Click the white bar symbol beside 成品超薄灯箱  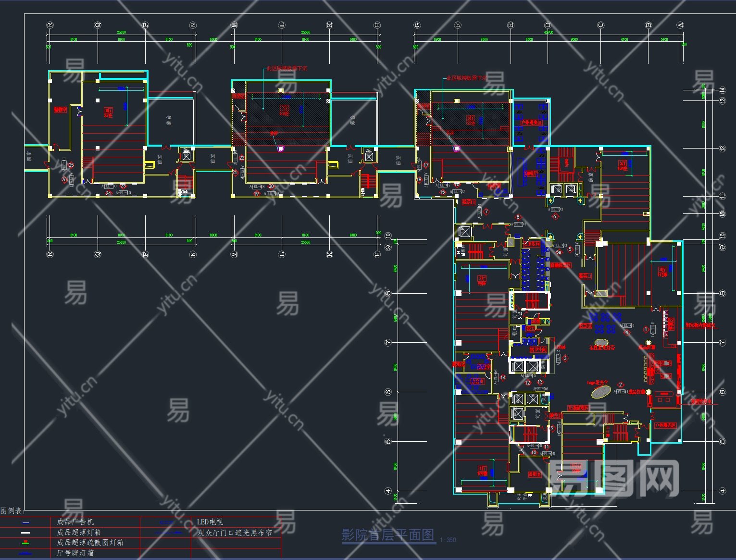(26, 533)
